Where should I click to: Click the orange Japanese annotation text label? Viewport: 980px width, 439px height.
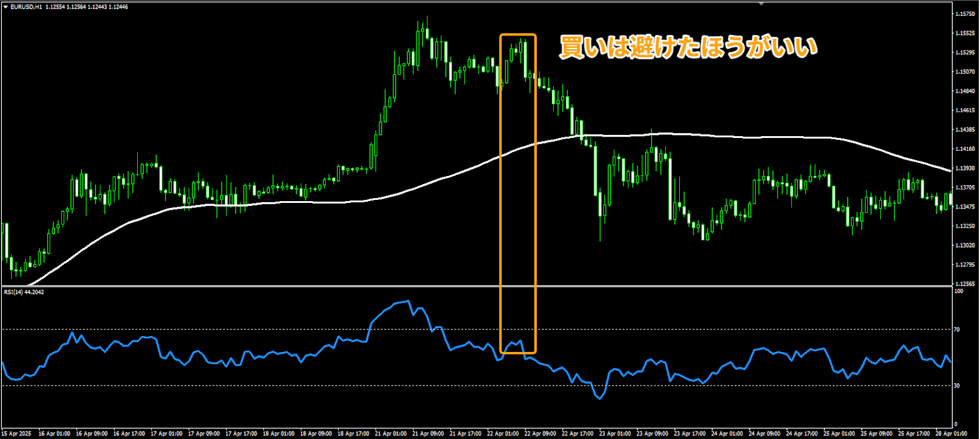pyautogui.click(x=688, y=47)
